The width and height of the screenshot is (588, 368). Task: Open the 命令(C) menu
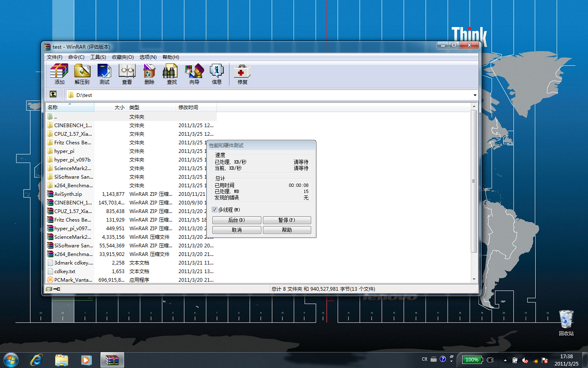click(x=76, y=57)
